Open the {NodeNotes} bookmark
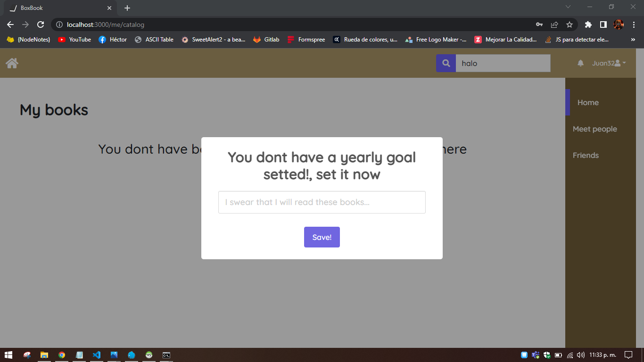 tap(28, 40)
